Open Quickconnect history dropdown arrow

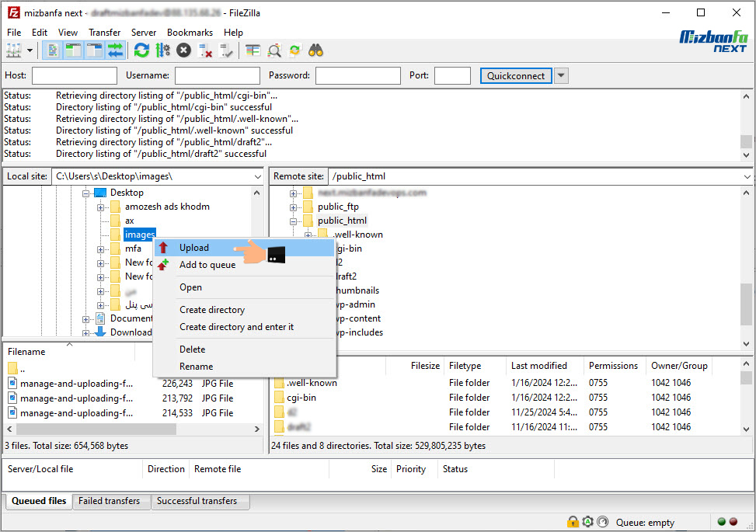point(561,75)
